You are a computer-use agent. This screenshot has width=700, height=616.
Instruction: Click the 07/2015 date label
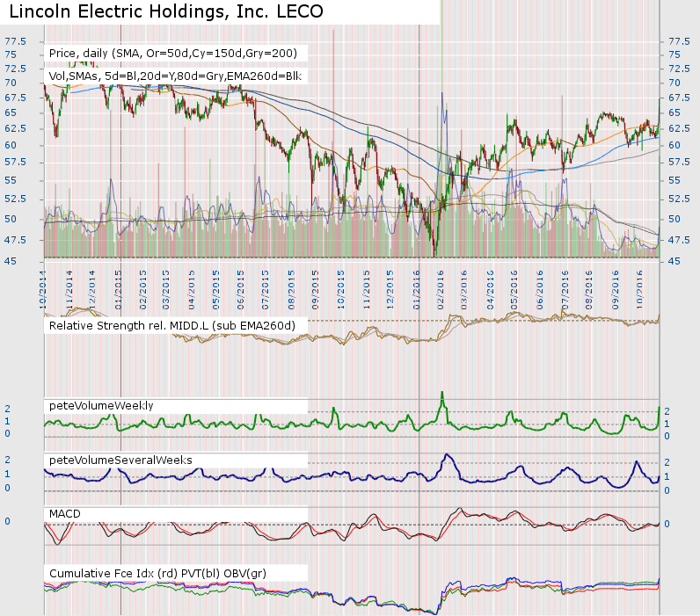pos(266,289)
